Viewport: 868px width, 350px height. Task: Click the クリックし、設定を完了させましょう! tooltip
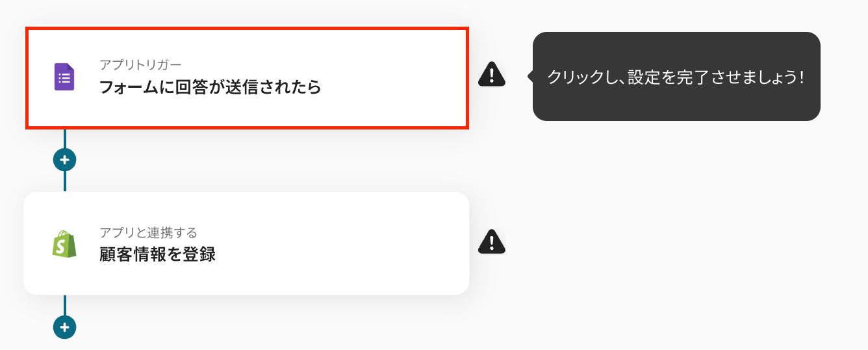coord(676,76)
